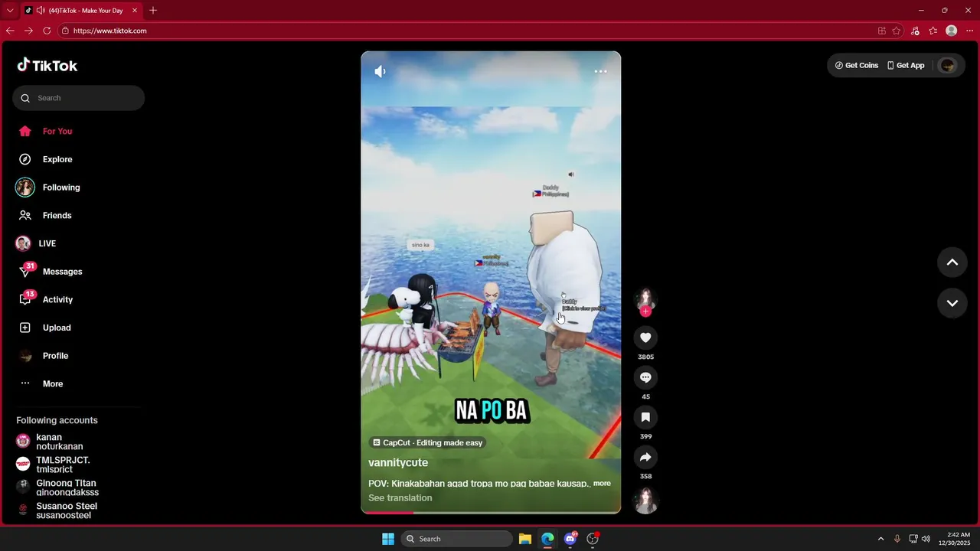Open the account avatar menu top right
The image size is (980, 551).
click(x=948, y=65)
